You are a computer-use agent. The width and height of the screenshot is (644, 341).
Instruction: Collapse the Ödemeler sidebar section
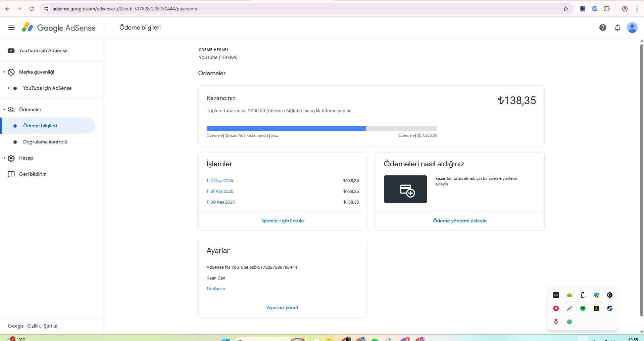(4, 110)
